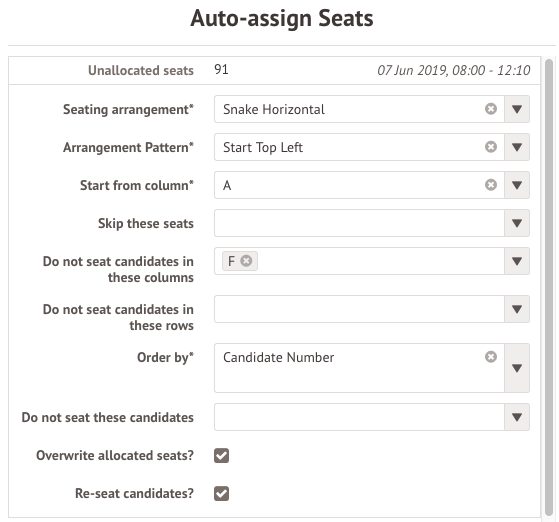The height and width of the screenshot is (522, 559).
Task: Expand the Skip these seats dropdown arrow
Action: (x=517, y=223)
